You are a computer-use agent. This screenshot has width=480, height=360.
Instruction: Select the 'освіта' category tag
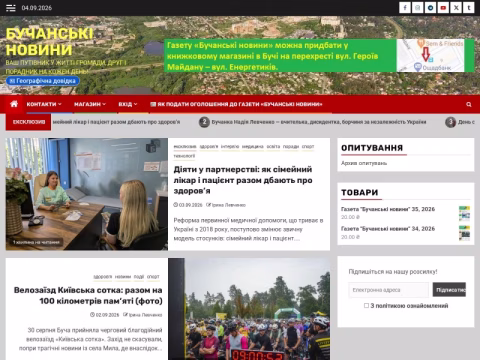click(x=273, y=147)
